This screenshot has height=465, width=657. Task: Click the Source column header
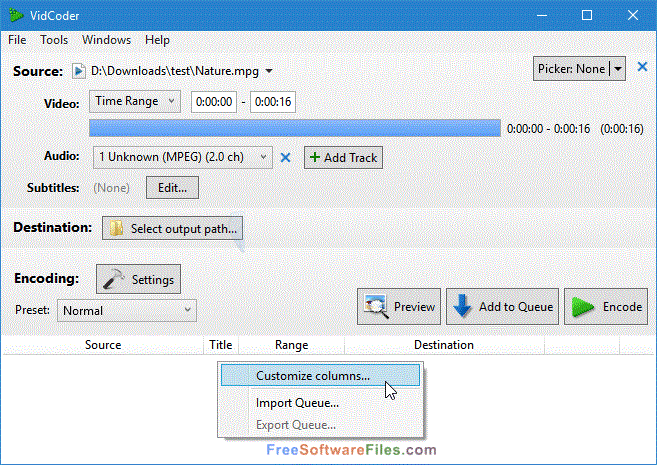coord(103,345)
